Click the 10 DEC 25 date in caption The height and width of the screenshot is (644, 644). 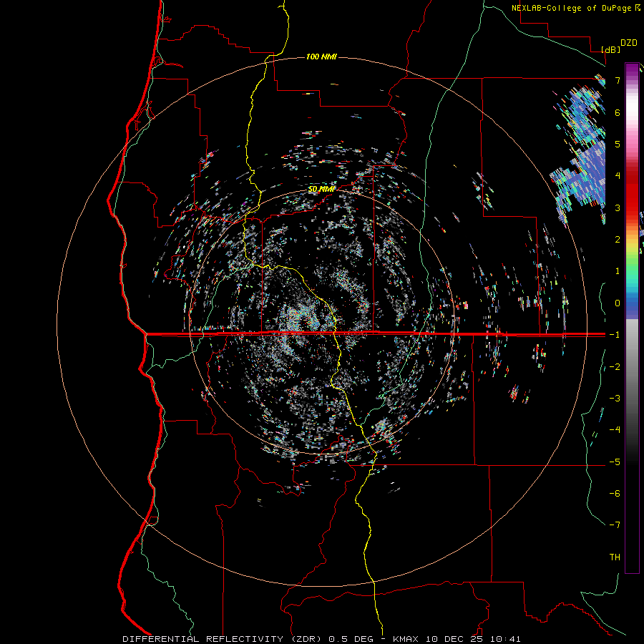[x=455, y=639]
